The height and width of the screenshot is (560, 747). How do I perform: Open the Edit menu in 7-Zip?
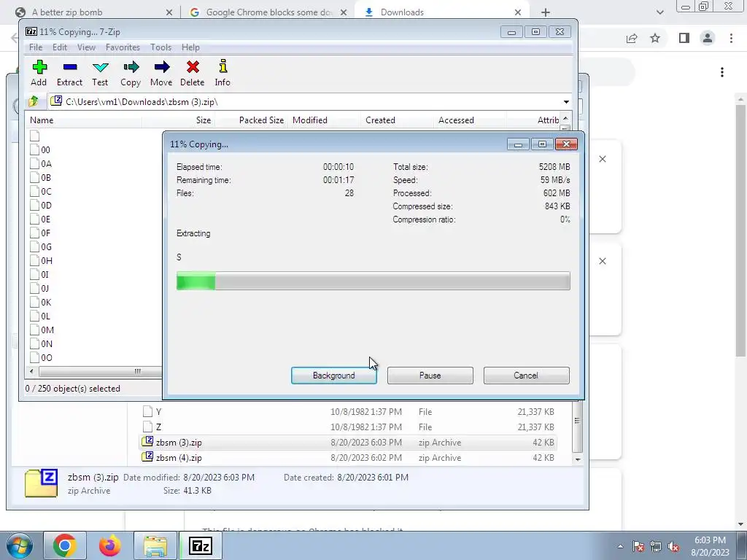[x=60, y=47]
